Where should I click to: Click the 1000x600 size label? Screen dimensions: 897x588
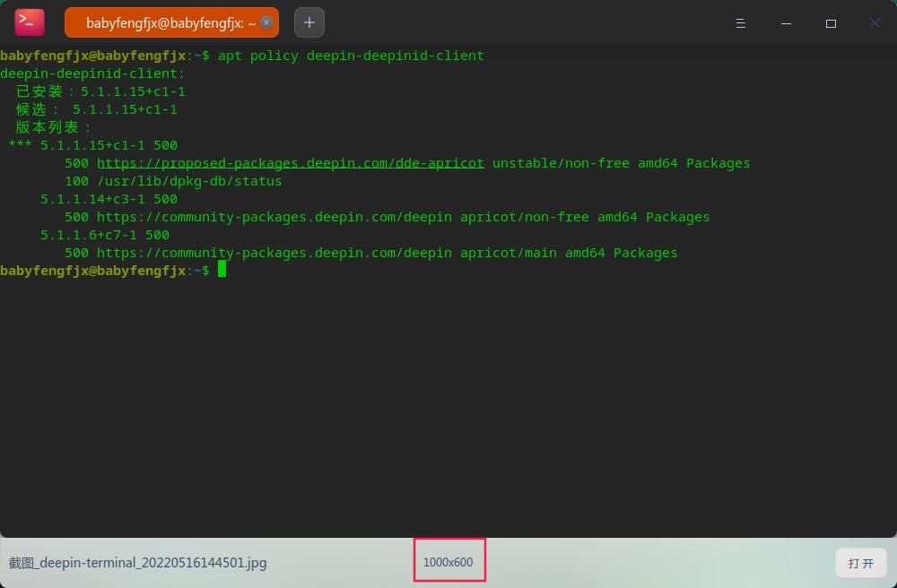tap(448, 562)
